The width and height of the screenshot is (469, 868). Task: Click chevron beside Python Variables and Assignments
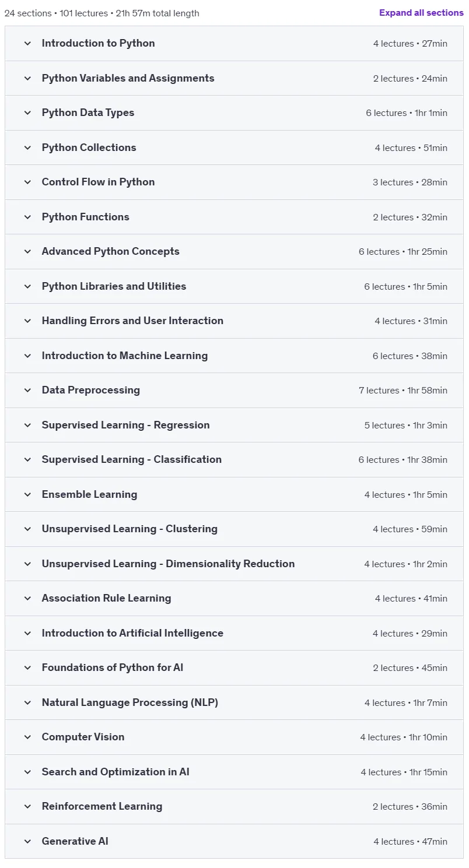27,78
